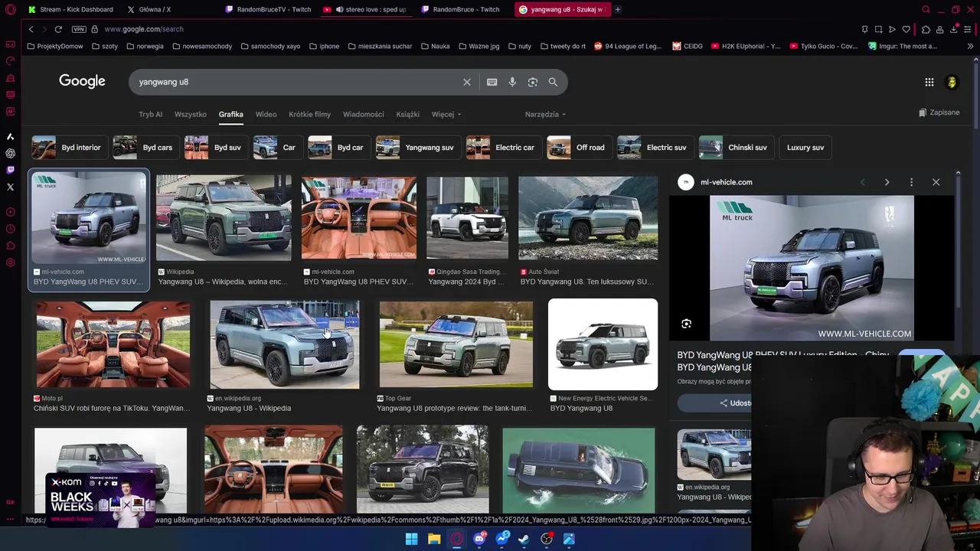Open History clock icon in sidebar
980x551 pixels.
10,229
